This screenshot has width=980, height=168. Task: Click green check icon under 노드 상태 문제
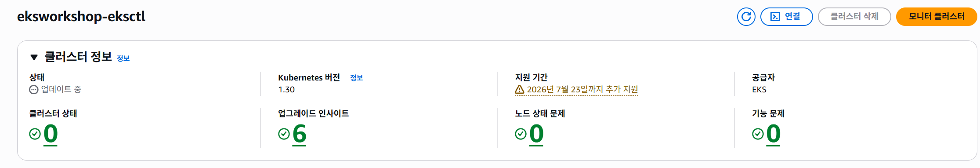click(521, 134)
